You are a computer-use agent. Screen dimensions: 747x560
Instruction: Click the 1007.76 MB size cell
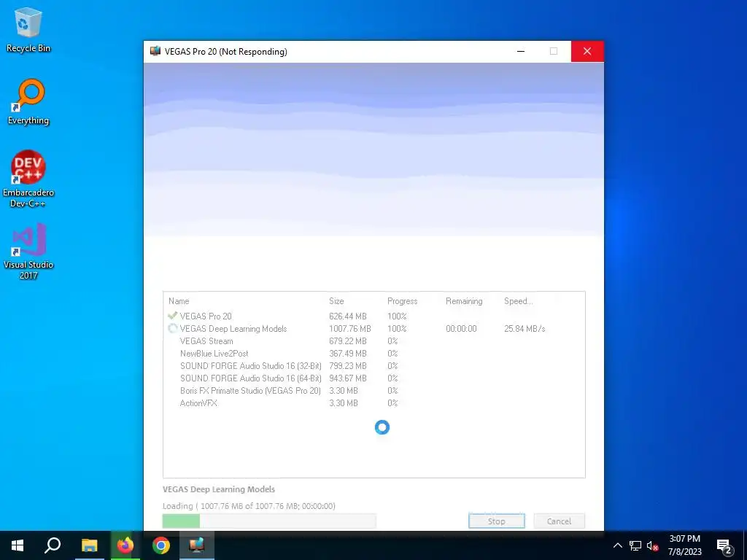tap(349, 328)
